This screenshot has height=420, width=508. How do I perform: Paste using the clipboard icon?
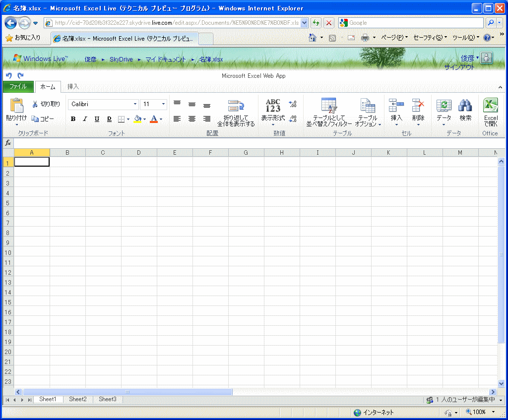[x=16, y=106]
